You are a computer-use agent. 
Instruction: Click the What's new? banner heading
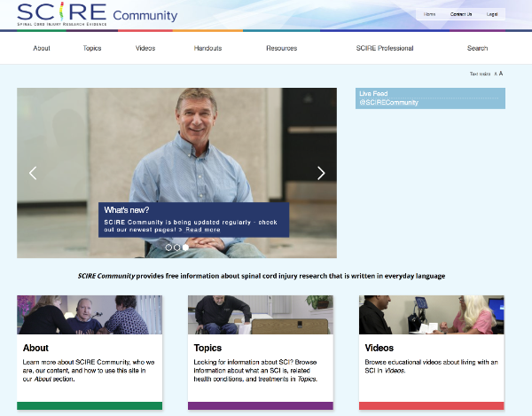click(127, 210)
